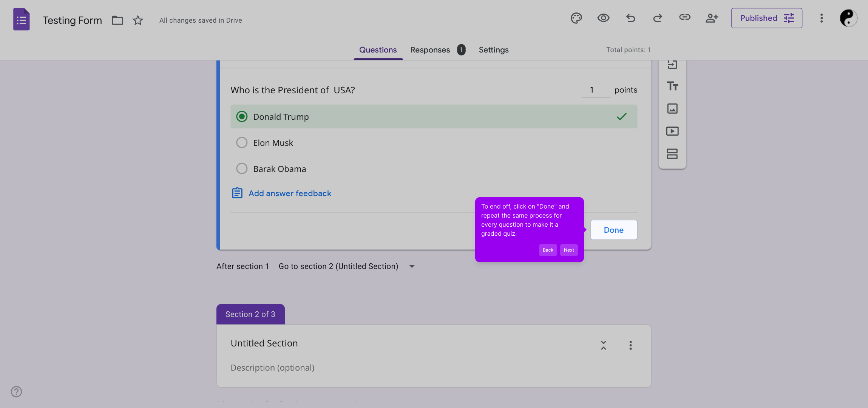Open add collaborators icon
This screenshot has width=868, height=408.
click(712, 18)
